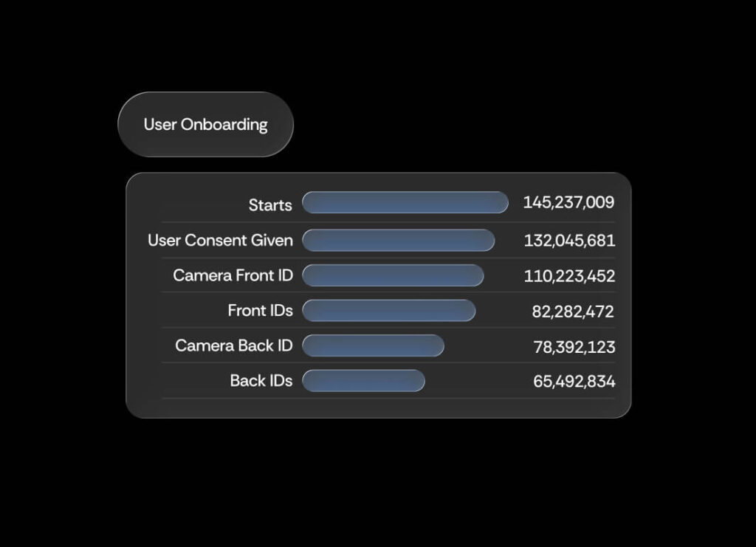Click the User Consent Given label
This screenshot has height=547, width=756.
point(220,240)
